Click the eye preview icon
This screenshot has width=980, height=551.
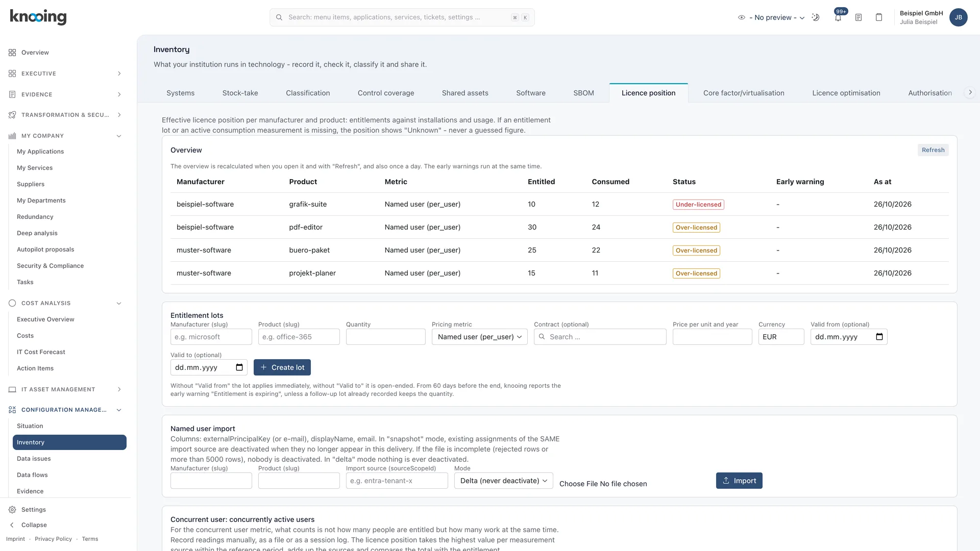[742, 17]
